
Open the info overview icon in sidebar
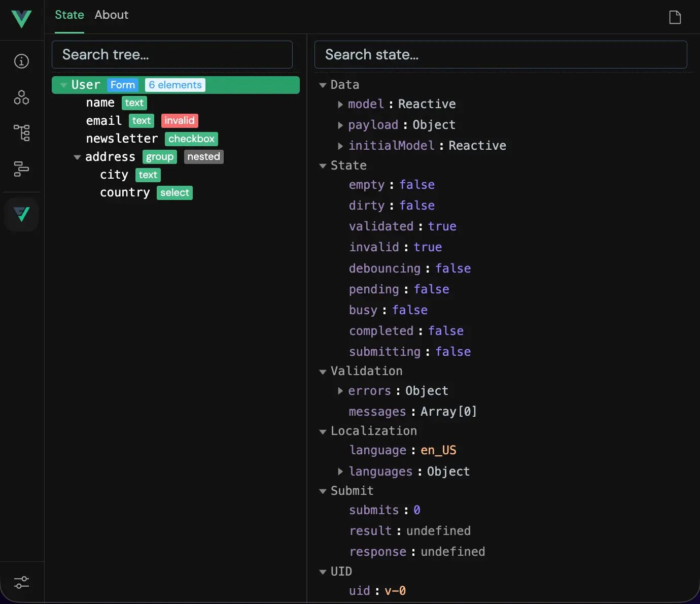21,61
